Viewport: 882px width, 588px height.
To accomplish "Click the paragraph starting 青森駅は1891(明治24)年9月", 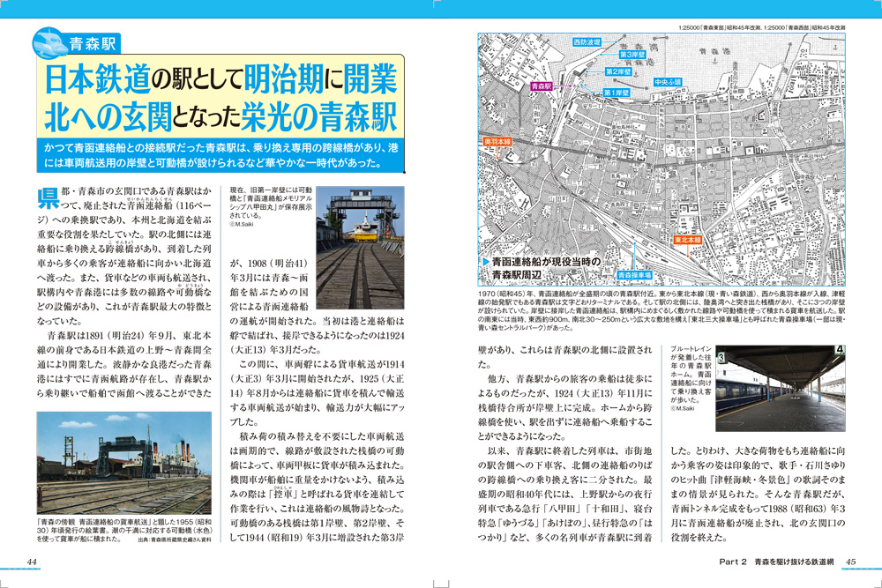I will pos(124,364).
